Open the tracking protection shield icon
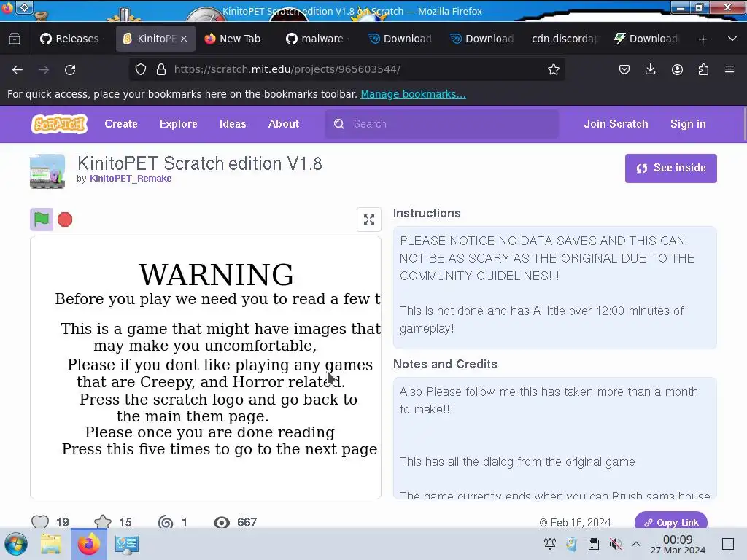 coord(141,69)
